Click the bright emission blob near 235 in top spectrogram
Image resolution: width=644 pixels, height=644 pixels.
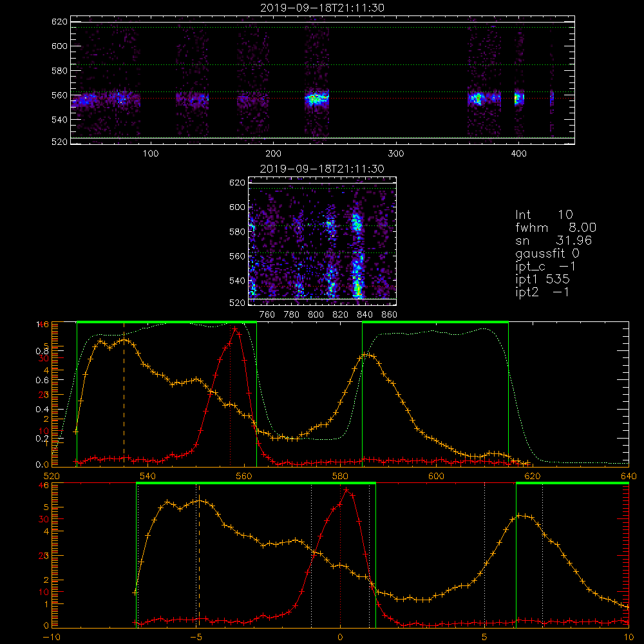coord(317,99)
